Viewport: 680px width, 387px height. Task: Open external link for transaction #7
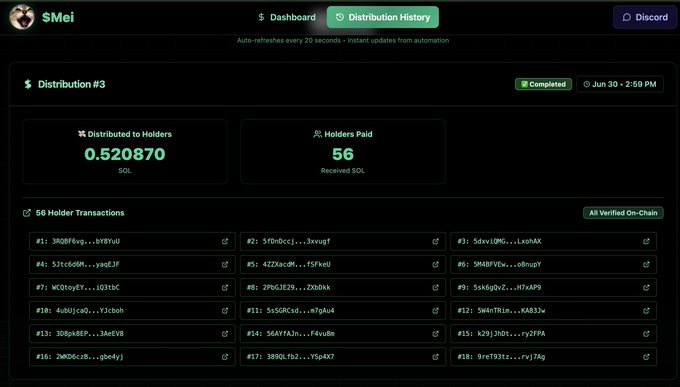click(225, 287)
